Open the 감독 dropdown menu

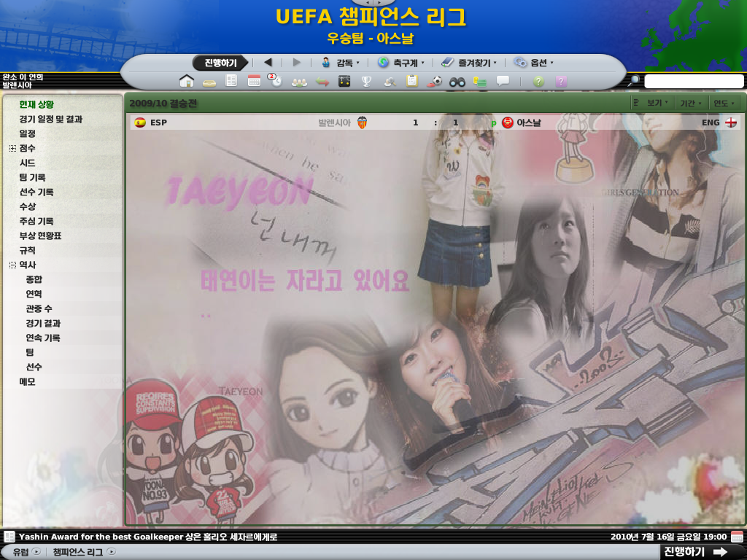pyautogui.click(x=340, y=63)
